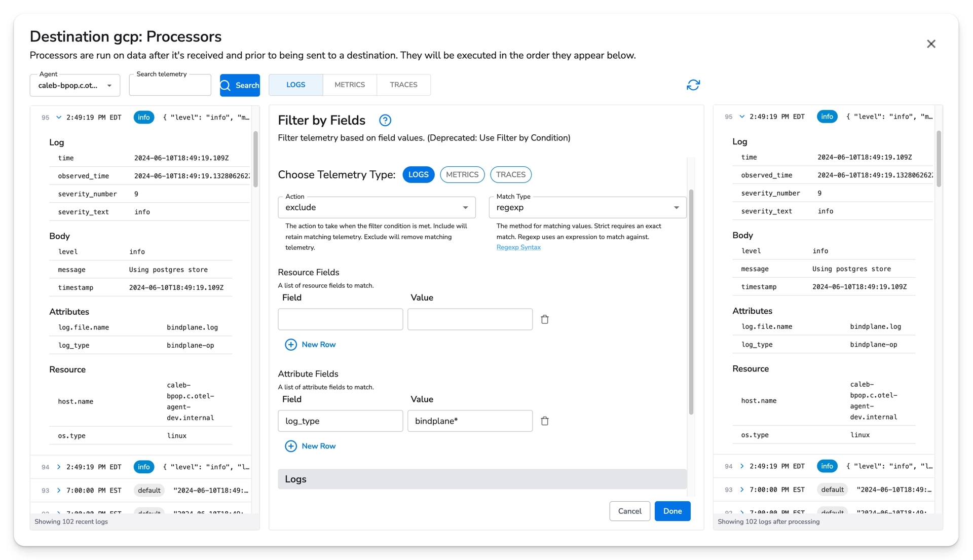Select TRACES telemetry type chip
This screenshot has height=560, width=973.
pyautogui.click(x=510, y=175)
